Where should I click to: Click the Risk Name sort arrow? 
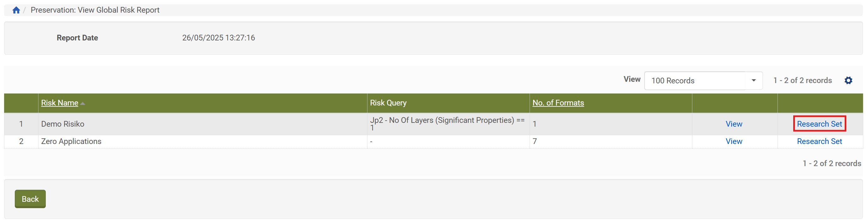tap(83, 103)
